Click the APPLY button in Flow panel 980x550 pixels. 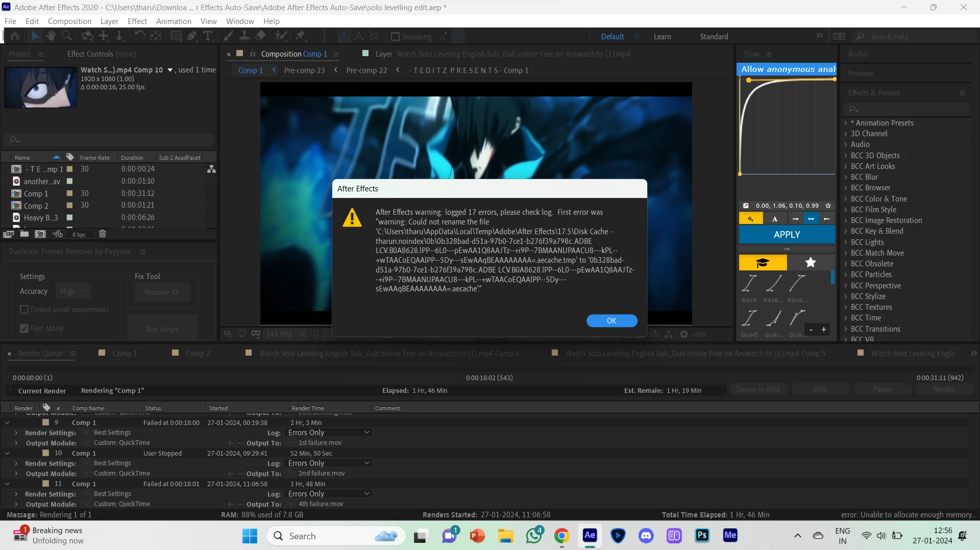[787, 235]
